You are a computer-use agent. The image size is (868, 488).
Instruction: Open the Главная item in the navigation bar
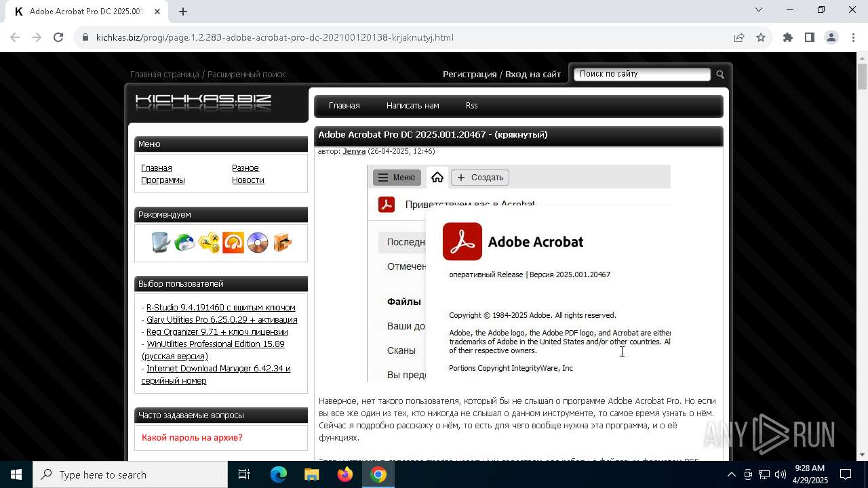(x=344, y=106)
